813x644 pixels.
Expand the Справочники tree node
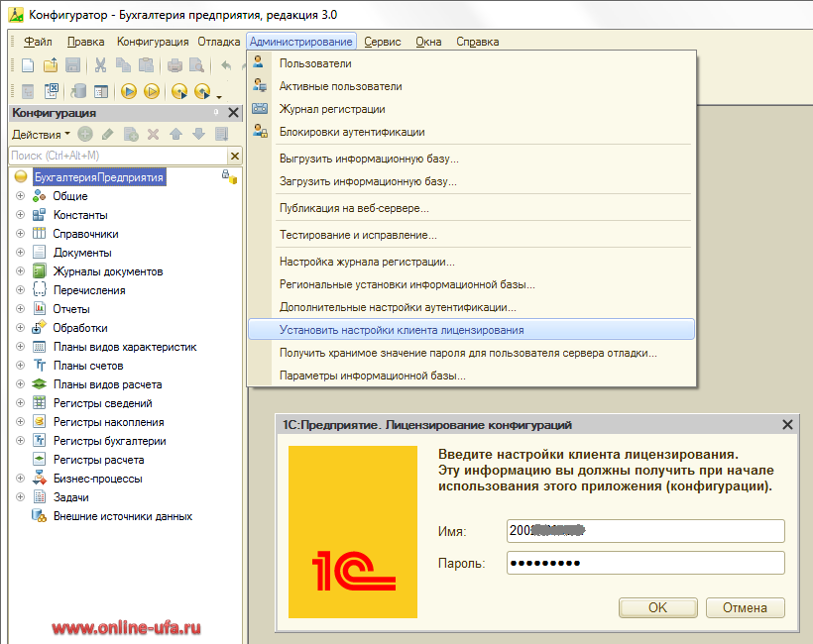pos(20,234)
